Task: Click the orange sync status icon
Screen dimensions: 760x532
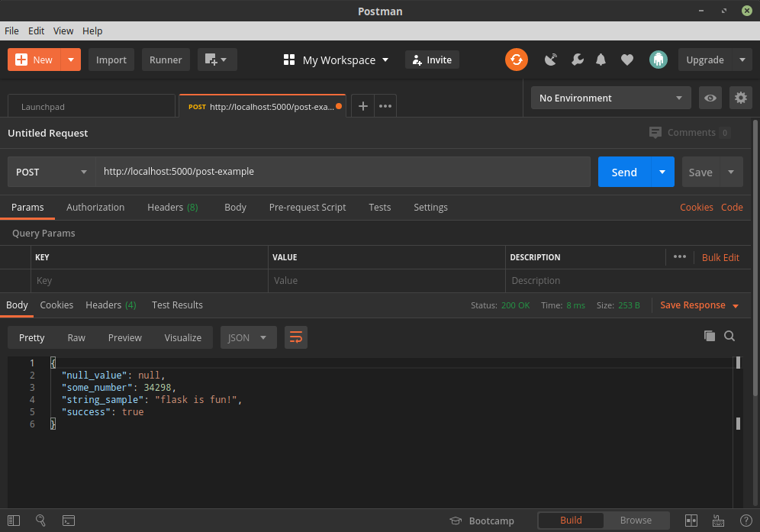Action: [516, 60]
